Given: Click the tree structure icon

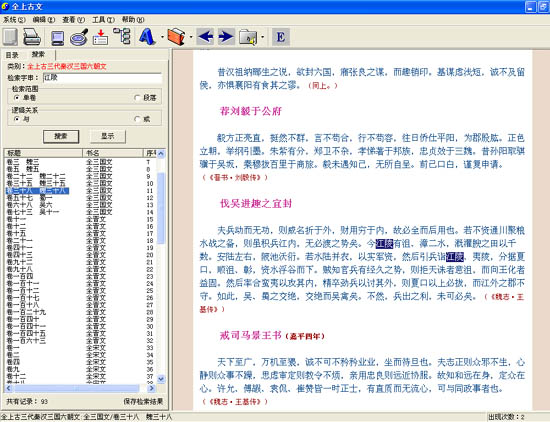Looking at the screenshot, I should (122, 36).
